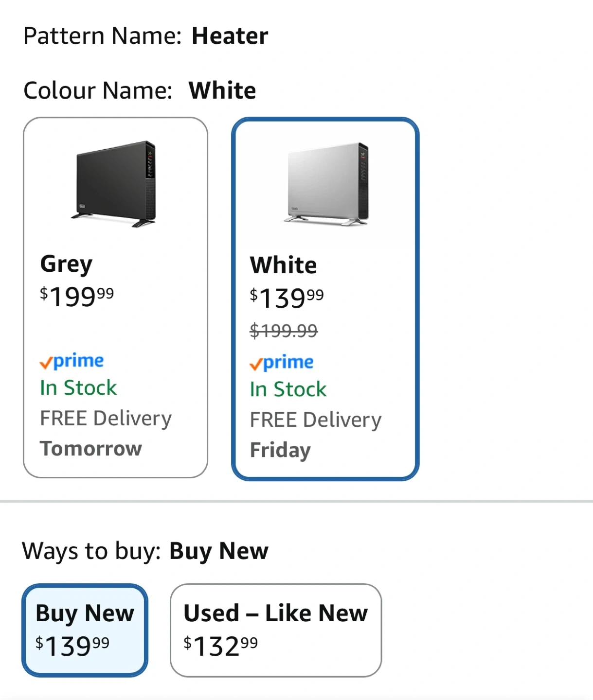Click In Stock text under White
The height and width of the screenshot is (700, 593).
pos(288,389)
